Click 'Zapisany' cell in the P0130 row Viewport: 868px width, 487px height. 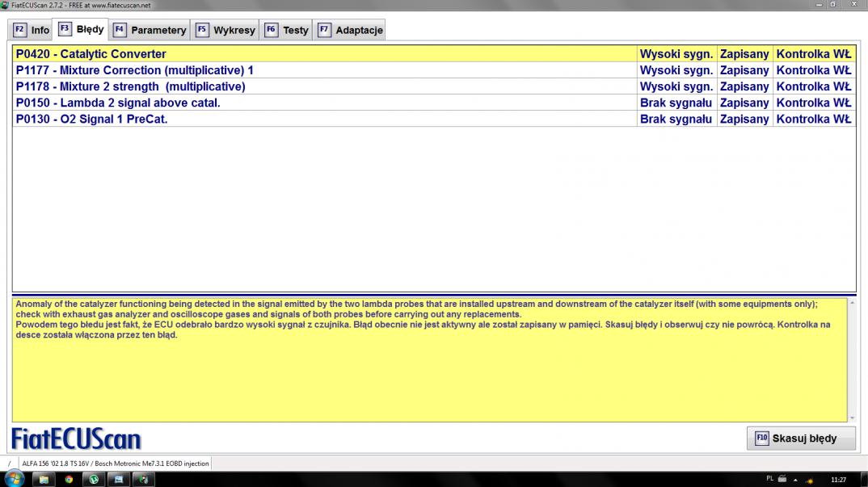click(x=744, y=119)
